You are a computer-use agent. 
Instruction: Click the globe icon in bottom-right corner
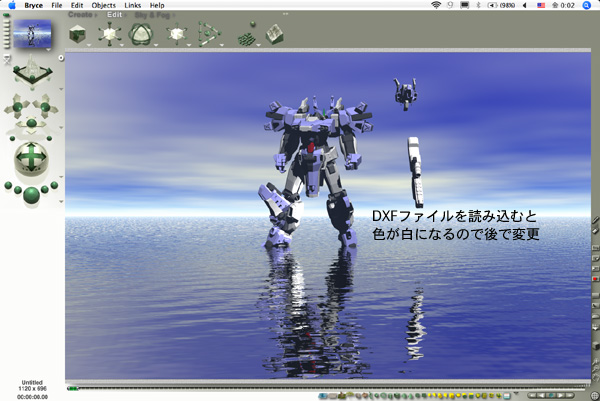pyautogui.click(x=595, y=396)
